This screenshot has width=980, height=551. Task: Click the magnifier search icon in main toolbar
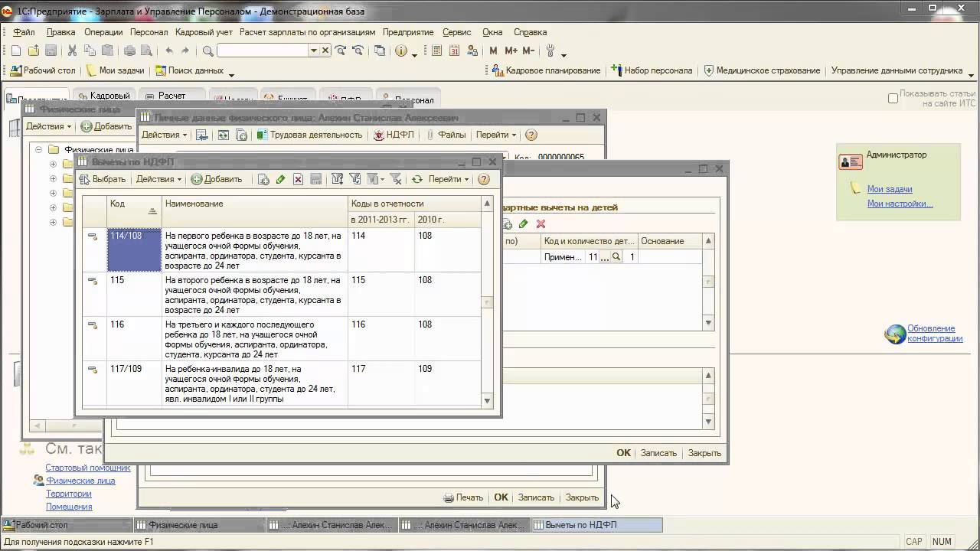point(207,51)
